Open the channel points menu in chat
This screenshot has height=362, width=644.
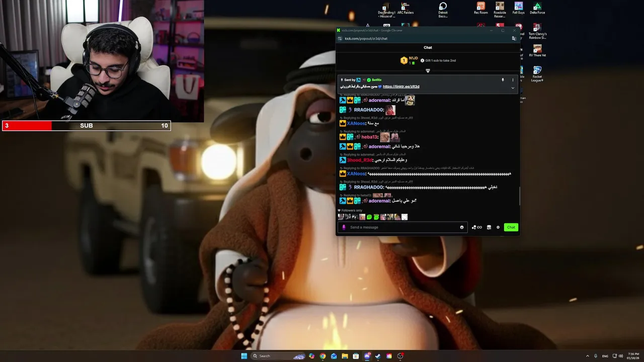pos(476,227)
